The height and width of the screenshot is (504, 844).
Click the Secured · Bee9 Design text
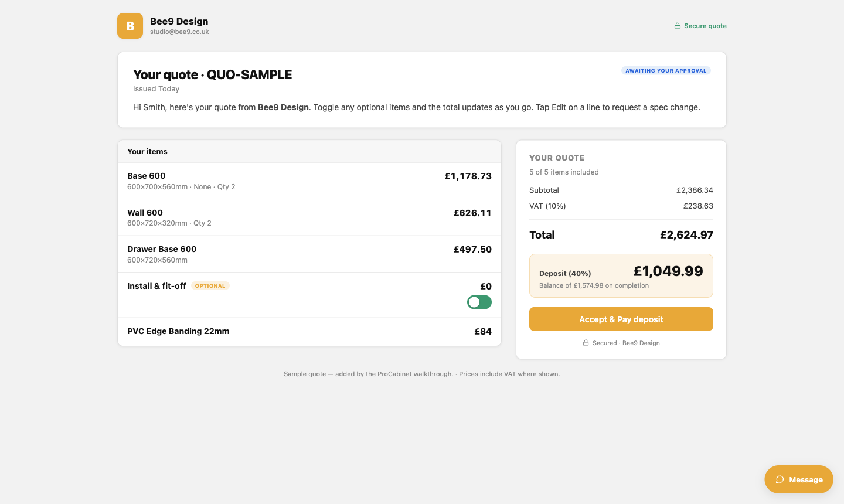point(626,343)
